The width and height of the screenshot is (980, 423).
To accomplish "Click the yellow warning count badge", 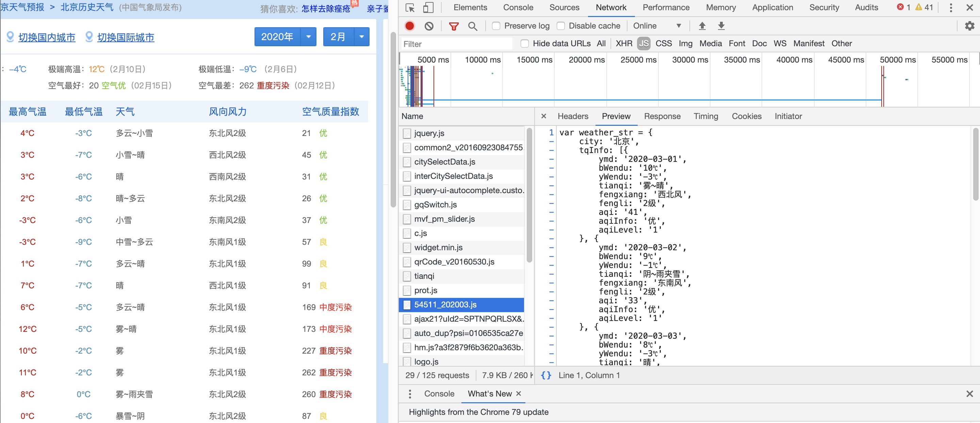I will click(924, 7).
